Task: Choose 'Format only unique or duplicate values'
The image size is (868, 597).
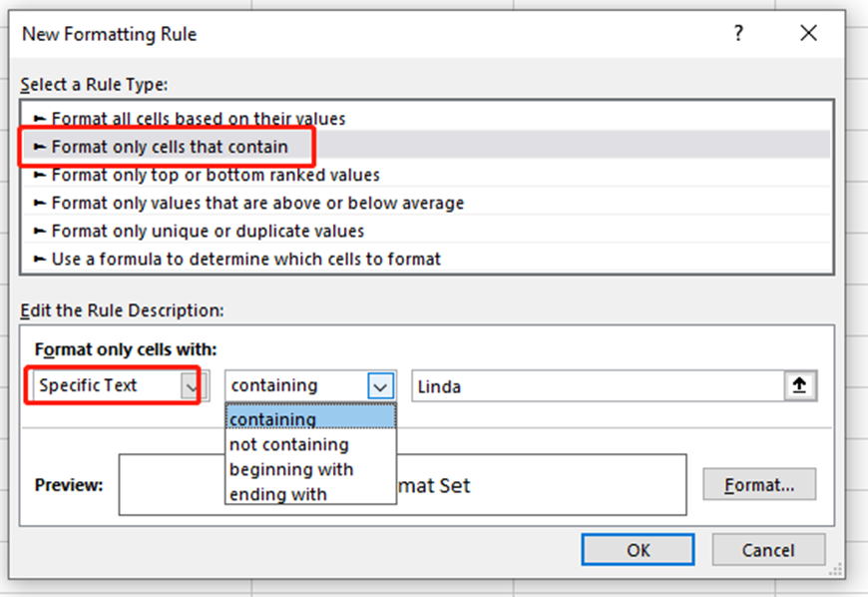Action: point(427,231)
